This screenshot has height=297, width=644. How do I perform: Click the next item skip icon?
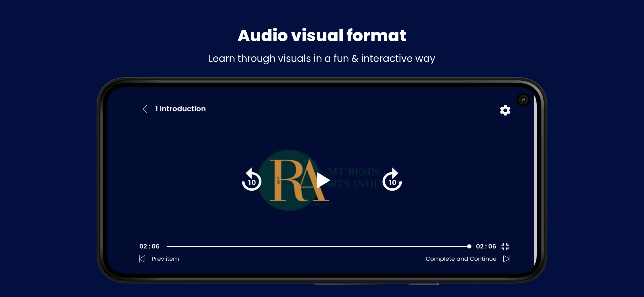pos(506,259)
